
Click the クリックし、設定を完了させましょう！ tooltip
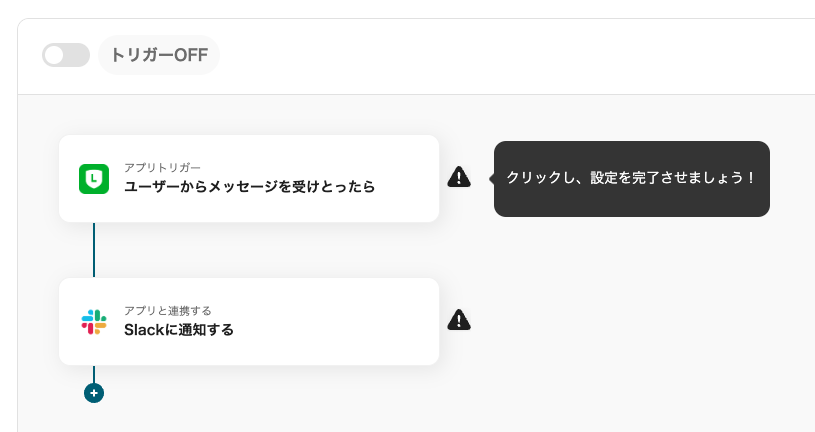pyautogui.click(x=632, y=179)
